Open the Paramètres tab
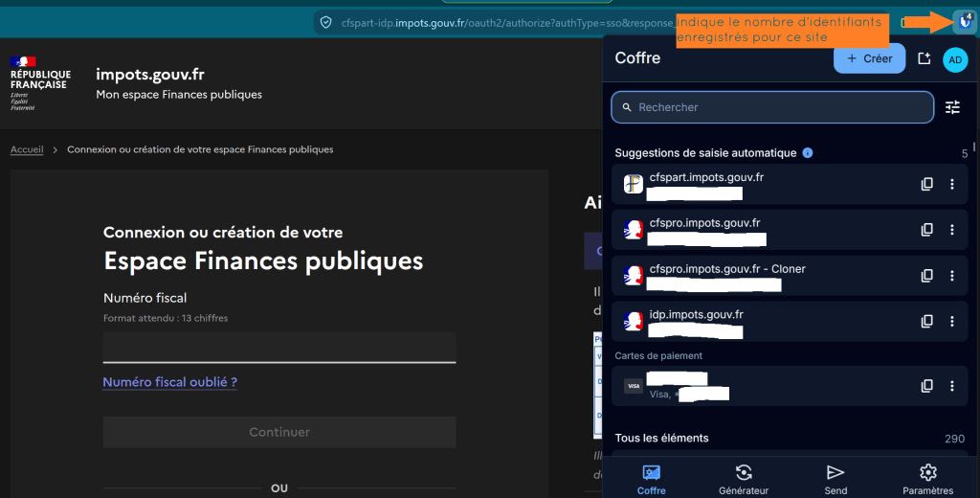 tap(928, 480)
